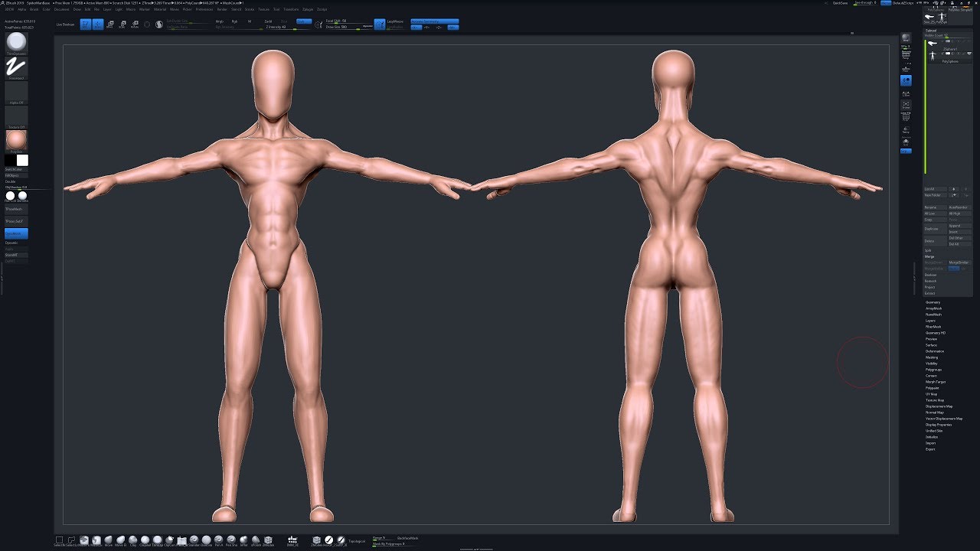980x551 pixels.
Task: Open the Document menu
Action: click(x=61, y=9)
